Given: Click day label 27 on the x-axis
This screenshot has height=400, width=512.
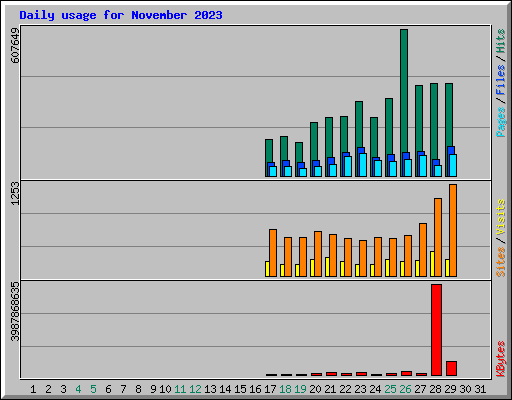Looking at the screenshot, I should point(420,389).
